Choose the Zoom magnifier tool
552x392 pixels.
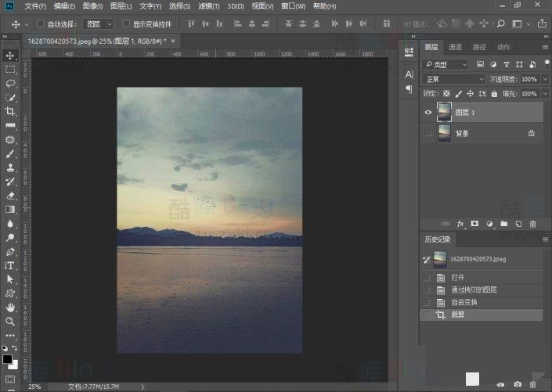(10, 321)
